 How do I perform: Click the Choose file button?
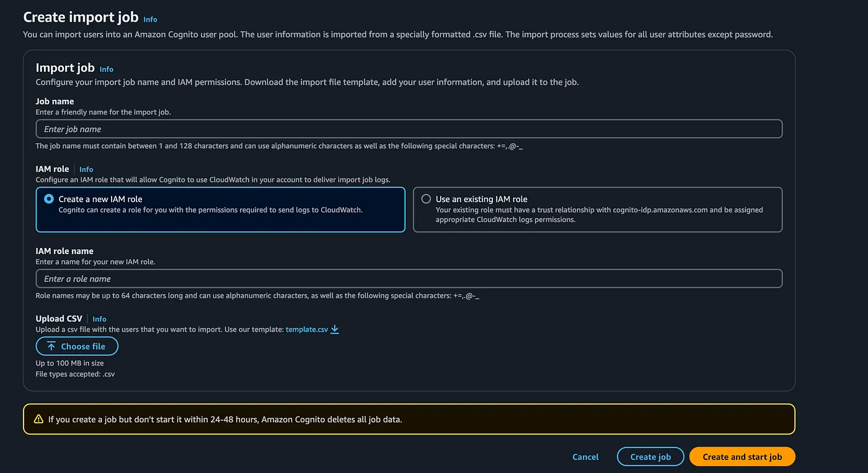click(x=77, y=346)
